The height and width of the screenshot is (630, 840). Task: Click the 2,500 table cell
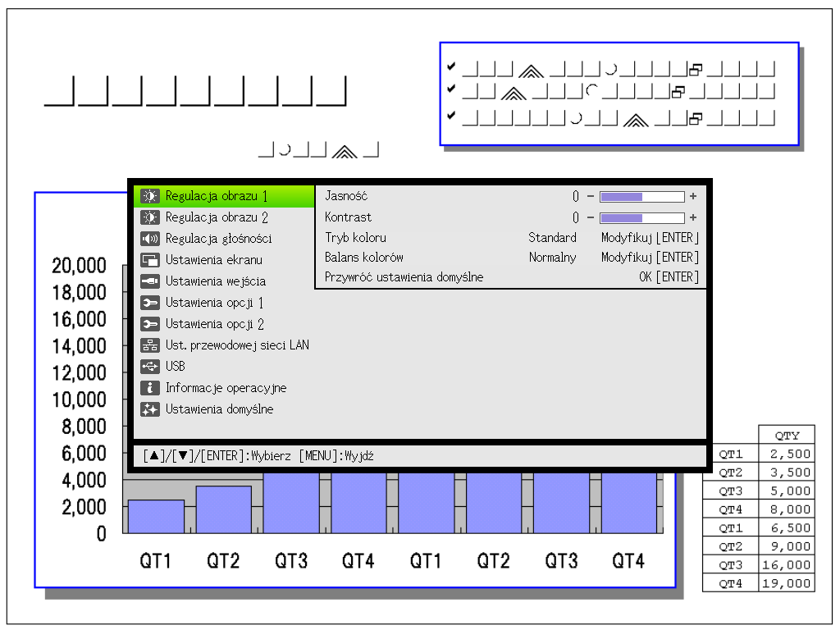click(x=787, y=454)
